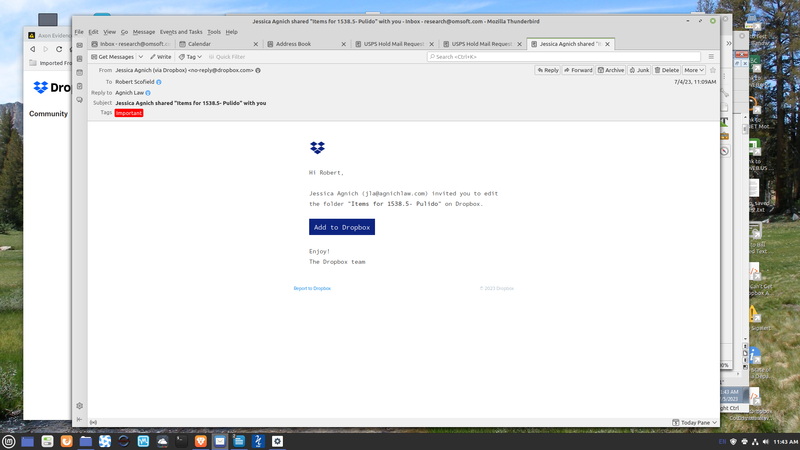Viewport: 800px width, 450px height.
Task: Open Message menu
Action: 144,32
